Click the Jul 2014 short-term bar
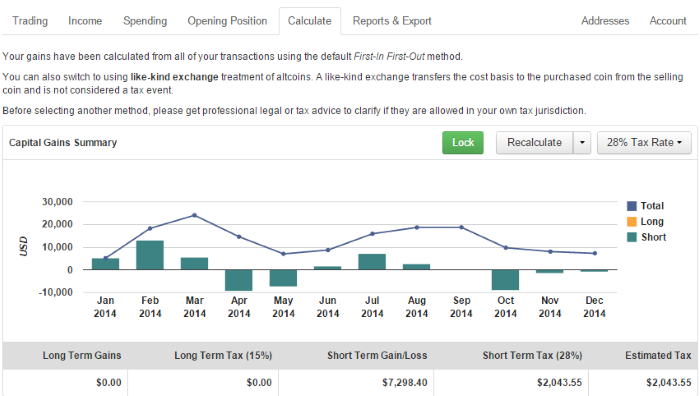Image resolution: width=700 pixels, height=396 pixels. 372,262
